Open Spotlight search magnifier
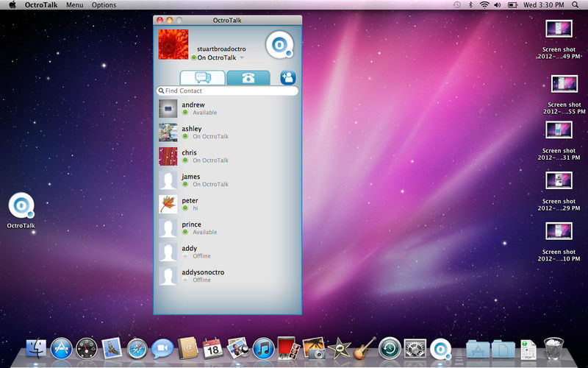The image size is (588, 368). click(575, 5)
